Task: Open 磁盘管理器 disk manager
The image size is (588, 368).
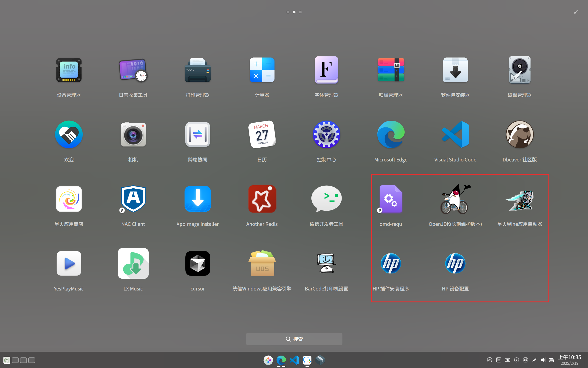Action: pyautogui.click(x=520, y=70)
